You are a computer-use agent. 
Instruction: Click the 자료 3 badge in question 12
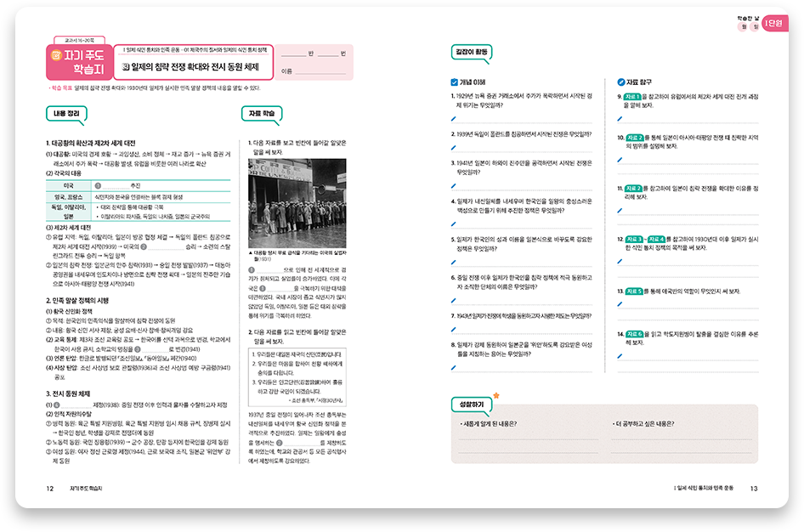click(634, 239)
